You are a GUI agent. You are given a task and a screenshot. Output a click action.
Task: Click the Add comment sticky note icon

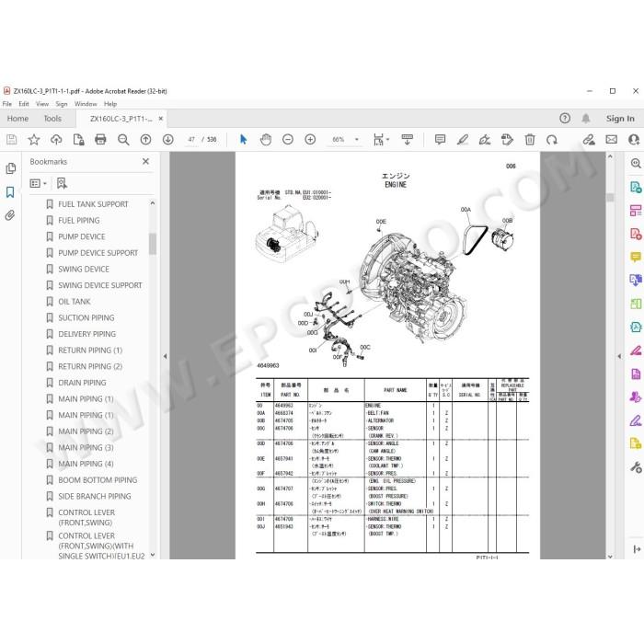point(440,140)
